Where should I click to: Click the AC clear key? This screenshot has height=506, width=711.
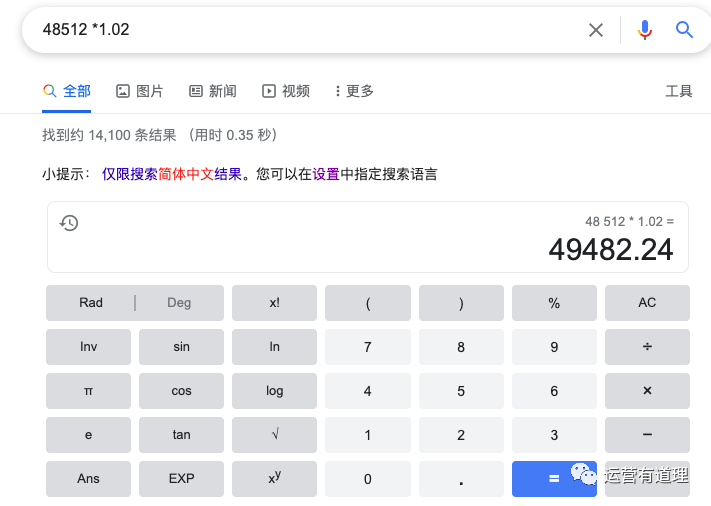point(647,302)
